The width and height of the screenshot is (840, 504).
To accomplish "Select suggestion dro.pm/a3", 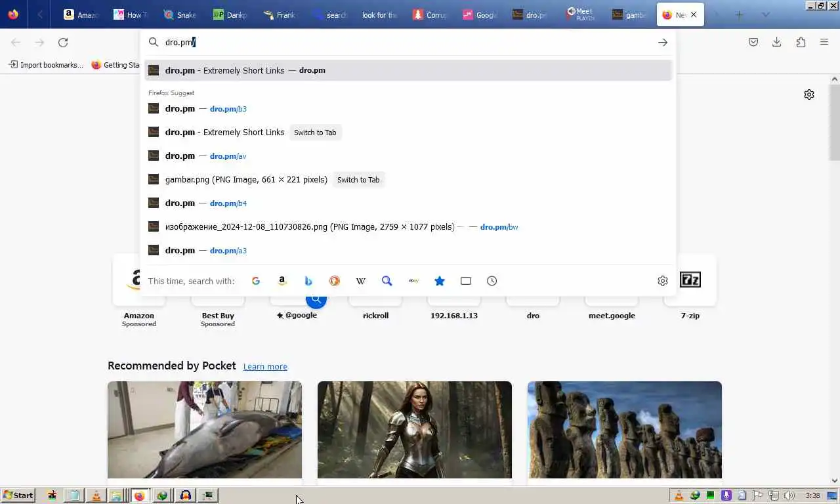I will [x=408, y=251].
